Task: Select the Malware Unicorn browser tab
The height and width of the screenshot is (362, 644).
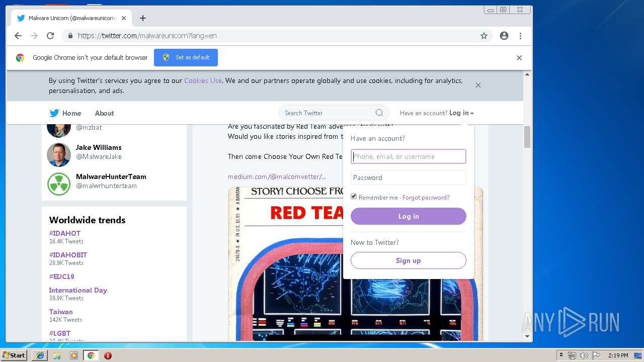Action: click(71, 18)
